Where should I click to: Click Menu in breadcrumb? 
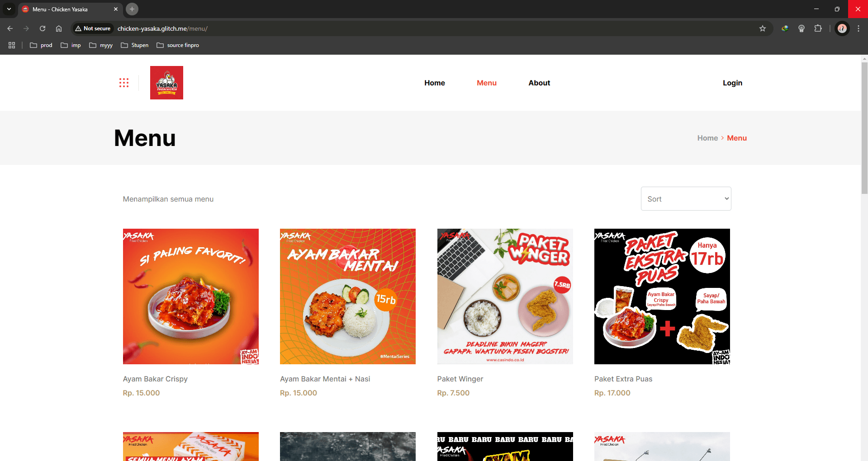click(737, 138)
